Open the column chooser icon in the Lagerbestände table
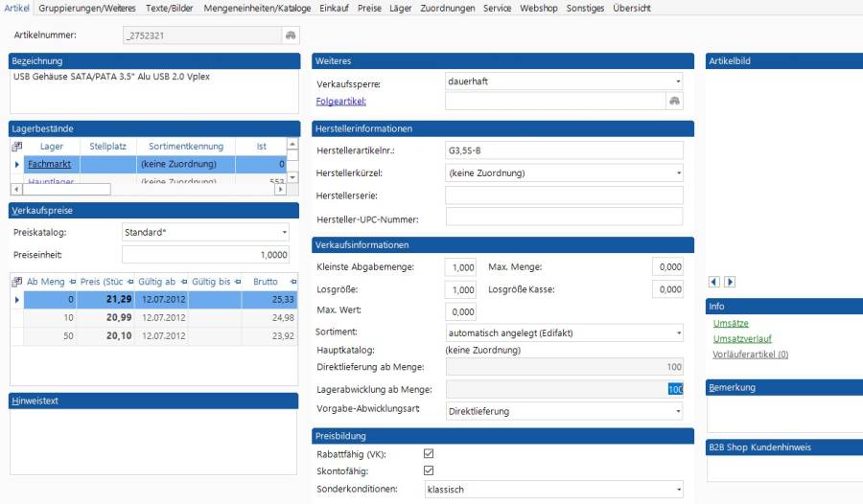The height and width of the screenshot is (504, 863). click(16, 147)
